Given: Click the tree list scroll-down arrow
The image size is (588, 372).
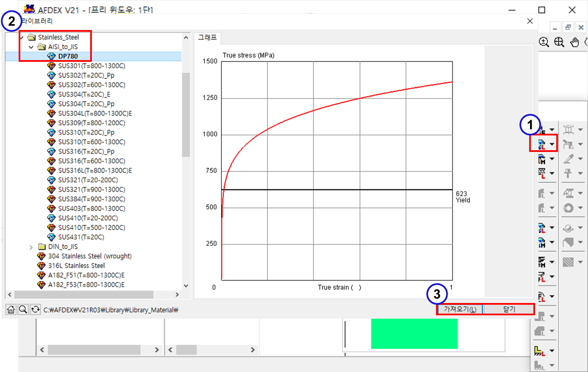Looking at the screenshot, I should (x=186, y=286).
